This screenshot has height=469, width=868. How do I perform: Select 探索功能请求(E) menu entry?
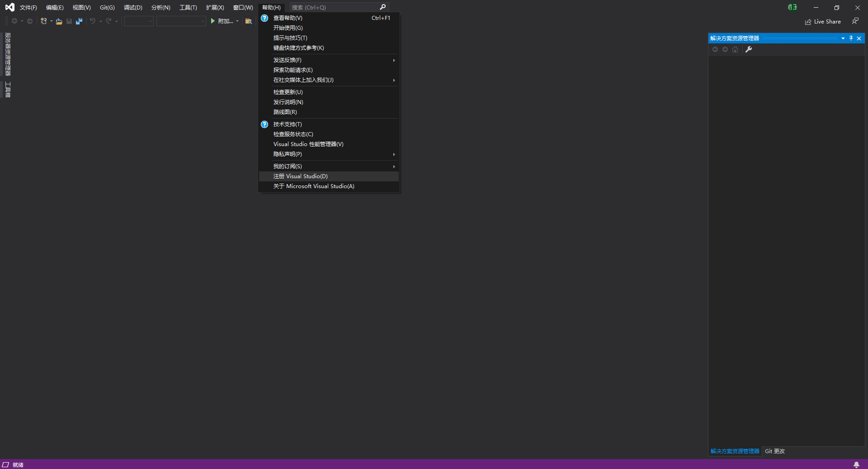329,70
